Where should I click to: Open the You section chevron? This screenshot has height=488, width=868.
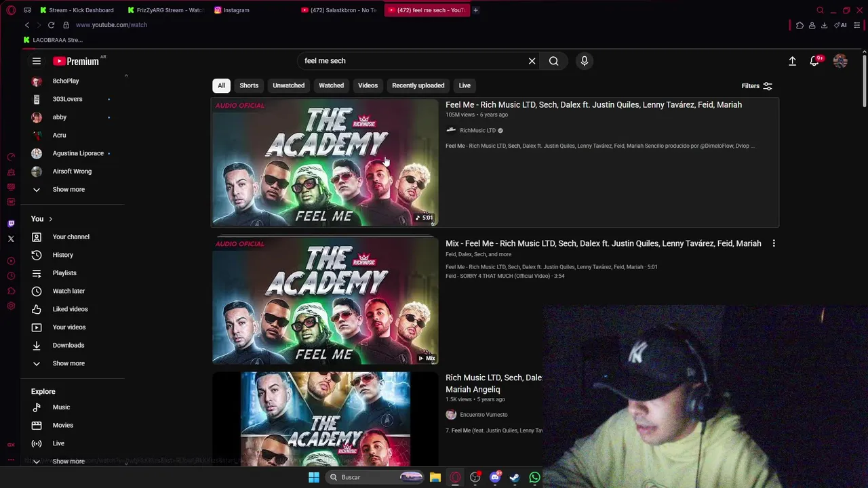coord(50,219)
